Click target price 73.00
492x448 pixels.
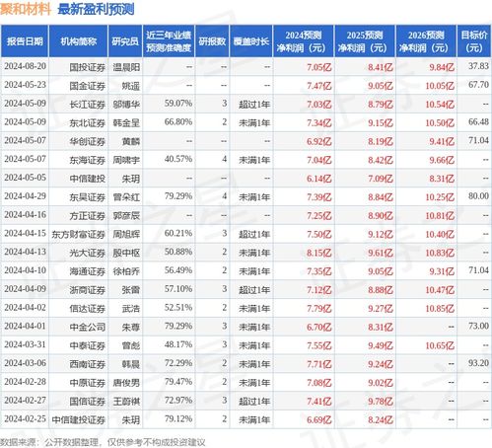click(x=478, y=326)
